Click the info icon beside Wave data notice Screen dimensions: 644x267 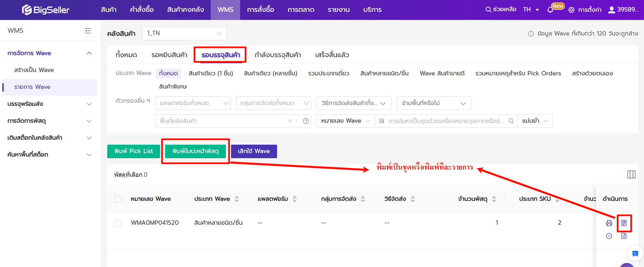pyautogui.click(x=531, y=34)
